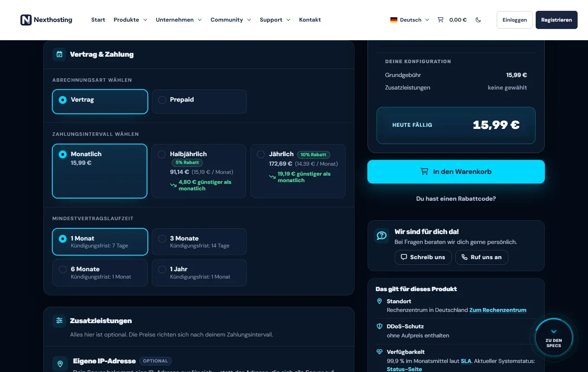Select the Prepaid billing option
The image size is (588, 372).
point(199,102)
